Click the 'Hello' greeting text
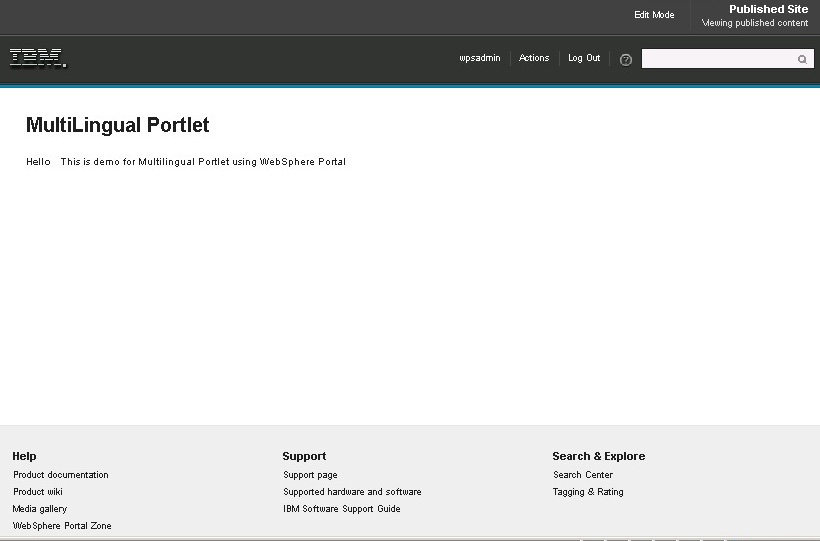 click(x=38, y=162)
